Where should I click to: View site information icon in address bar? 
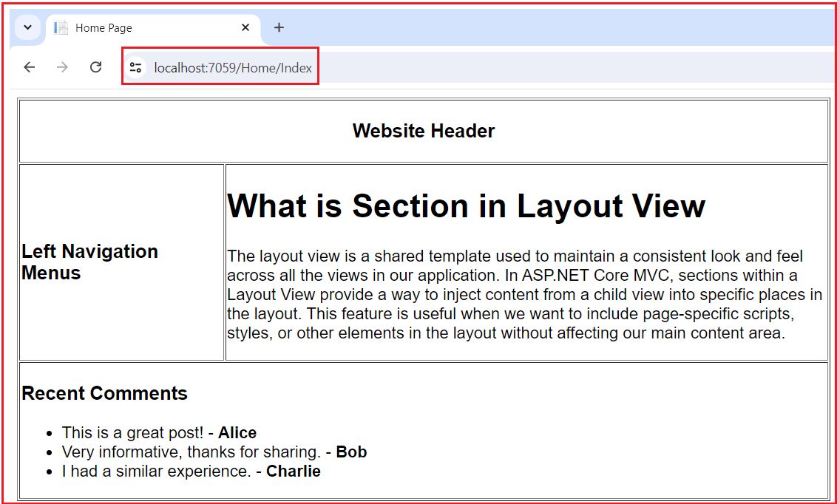click(136, 67)
